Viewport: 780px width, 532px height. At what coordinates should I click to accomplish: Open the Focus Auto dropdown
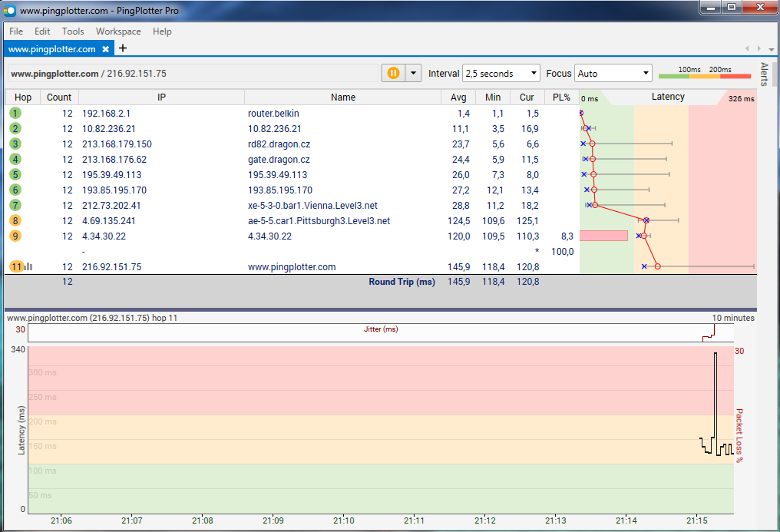click(x=613, y=74)
